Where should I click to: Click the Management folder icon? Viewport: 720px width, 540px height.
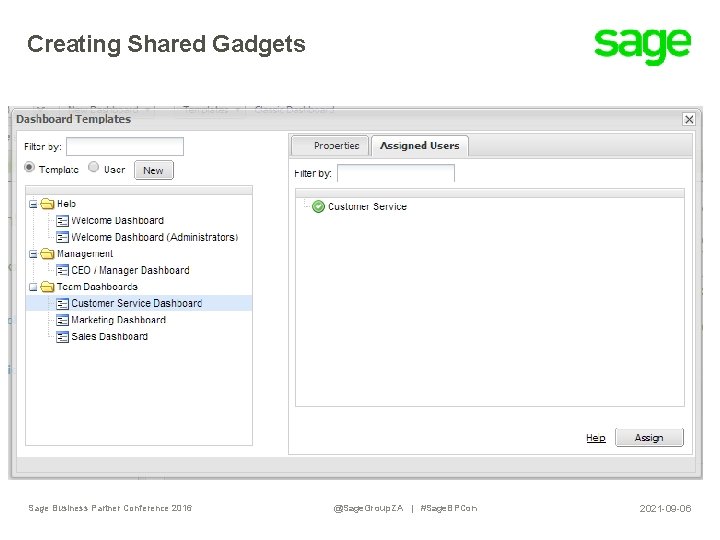(x=47, y=253)
